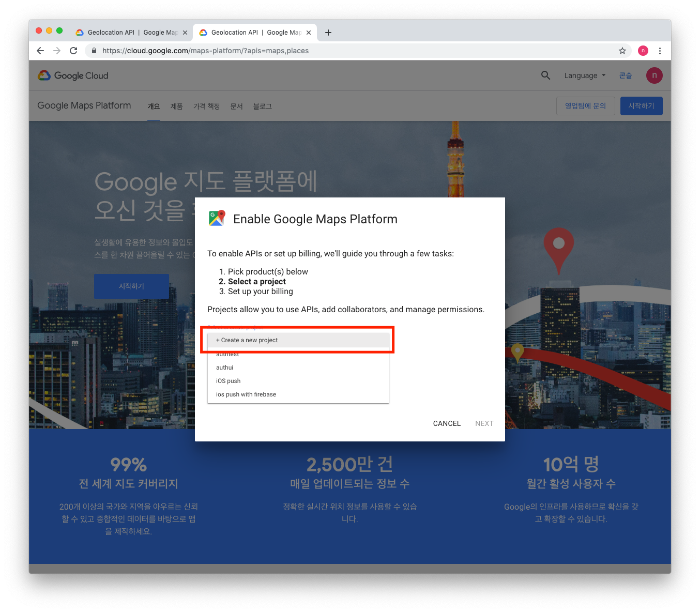Screen dimensions: 700x612
Task: Click the large red map pin graphic
Action: [559, 250]
